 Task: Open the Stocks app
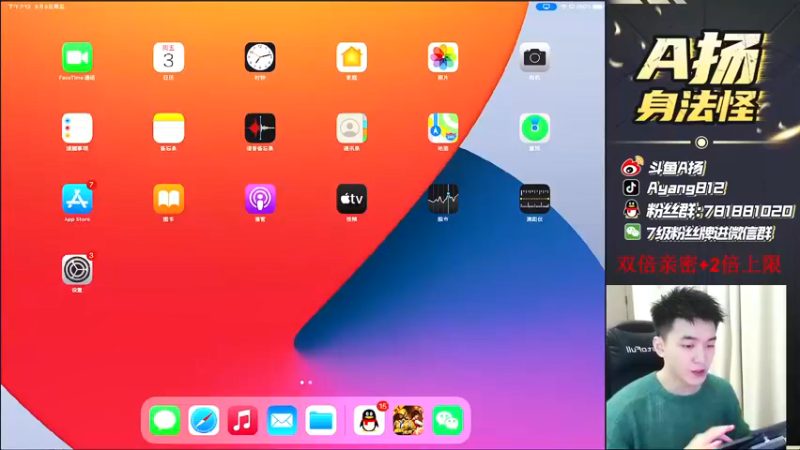tap(443, 199)
